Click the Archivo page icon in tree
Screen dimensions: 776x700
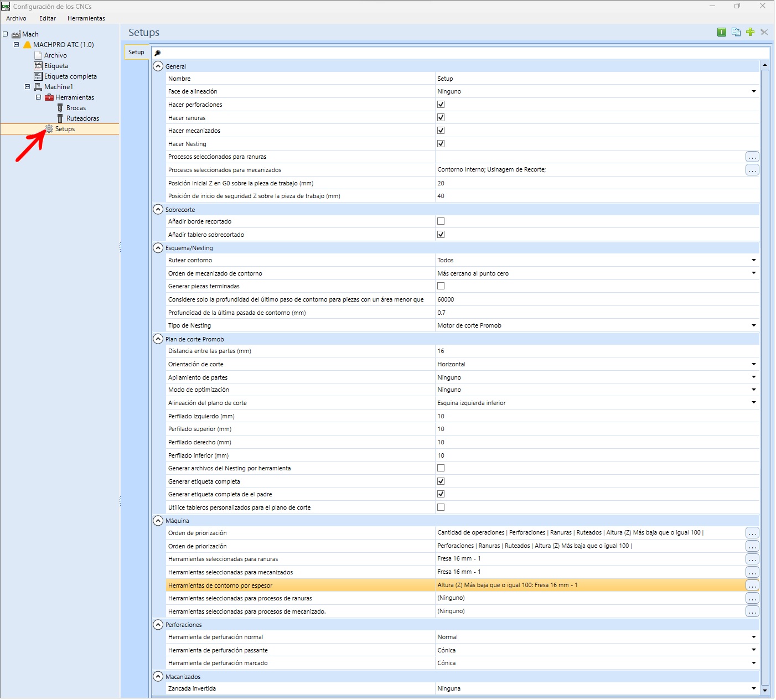[38, 55]
